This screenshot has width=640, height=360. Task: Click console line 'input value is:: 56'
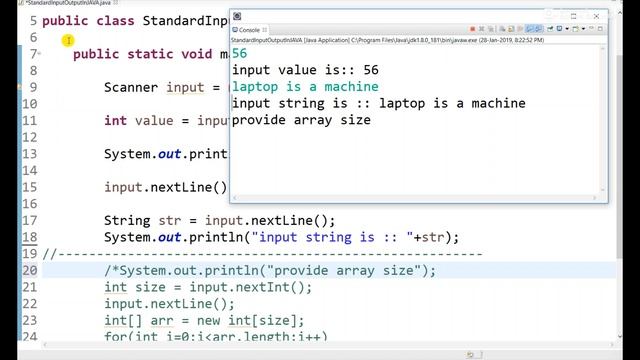click(305, 70)
